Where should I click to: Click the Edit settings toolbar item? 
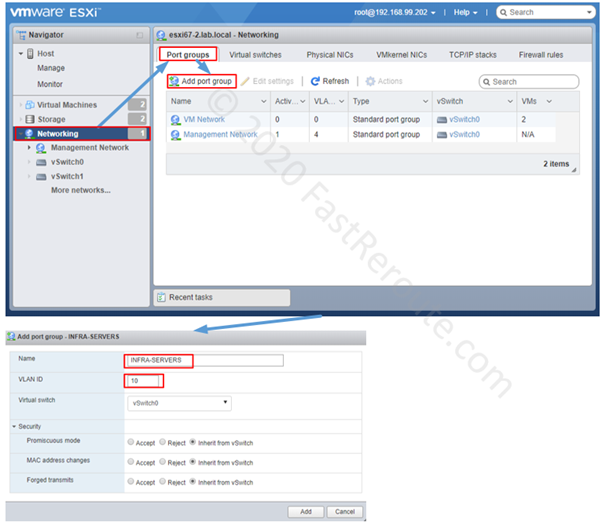pyautogui.click(x=267, y=81)
